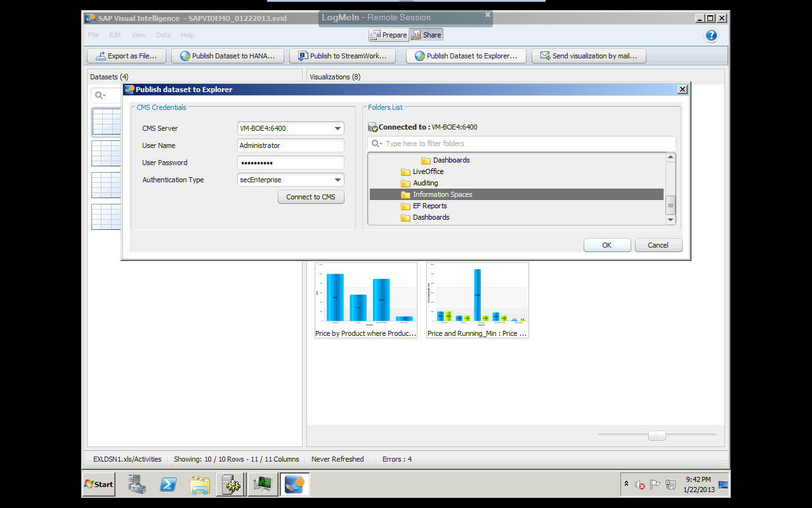The height and width of the screenshot is (508, 812).
Task: Click the folder filter search field
Action: pos(521,144)
